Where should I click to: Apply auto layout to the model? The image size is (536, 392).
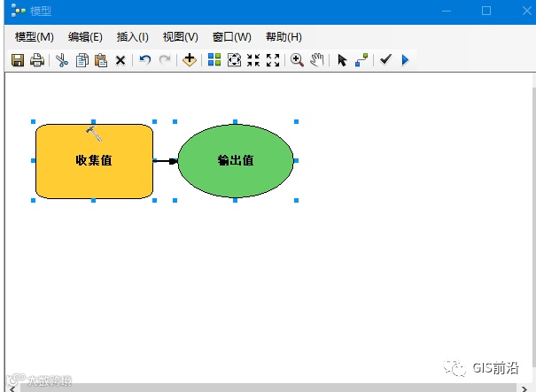(214, 60)
